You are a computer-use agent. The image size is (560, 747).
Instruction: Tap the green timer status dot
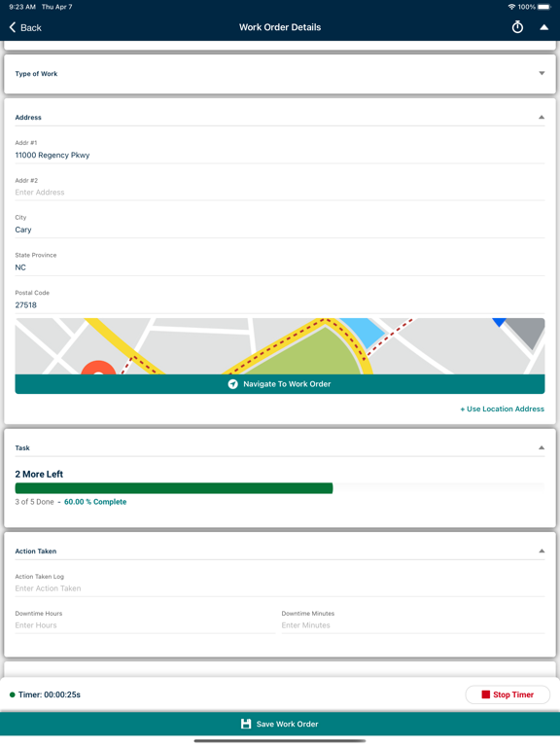(x=13, y=694)
